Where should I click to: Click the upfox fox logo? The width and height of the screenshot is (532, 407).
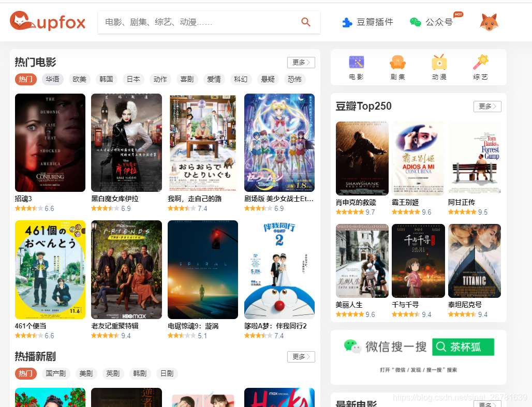click(48, 21)
